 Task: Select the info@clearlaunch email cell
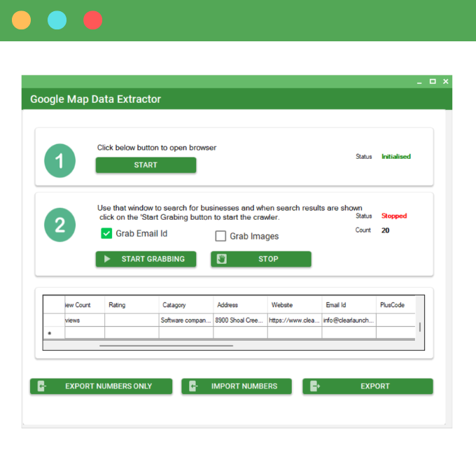click(349, 320)
